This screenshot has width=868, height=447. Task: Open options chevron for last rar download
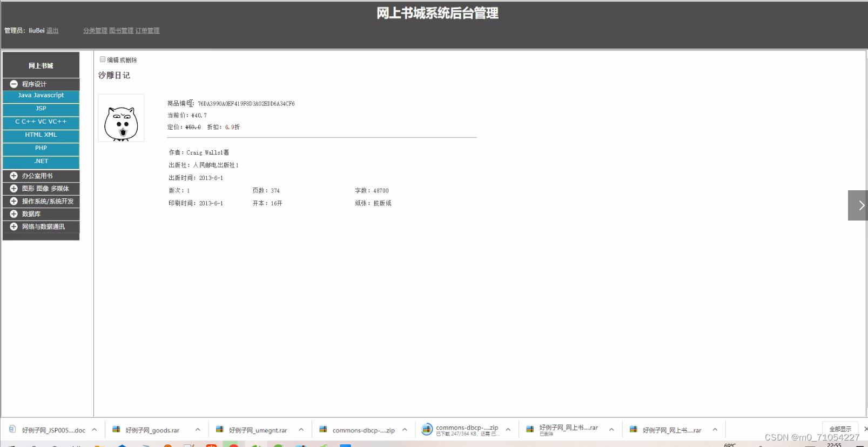pyautogui.click(x=715, y=430)
